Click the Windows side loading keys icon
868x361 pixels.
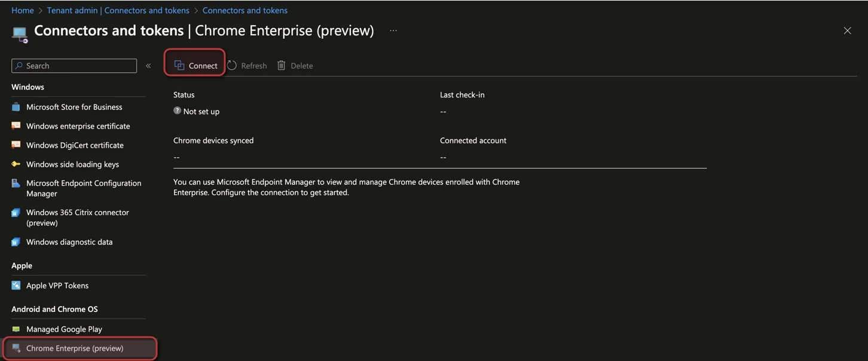[x=16, y=164]
